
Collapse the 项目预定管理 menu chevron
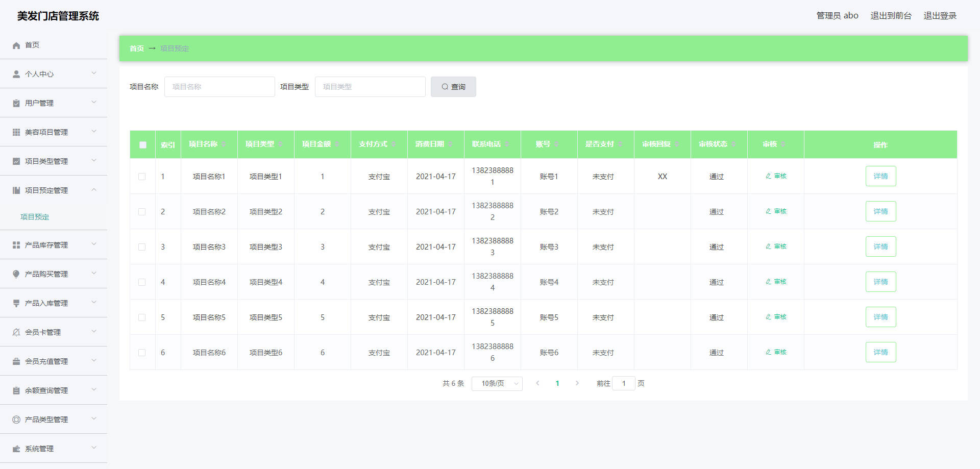click(x=94, y=190)
